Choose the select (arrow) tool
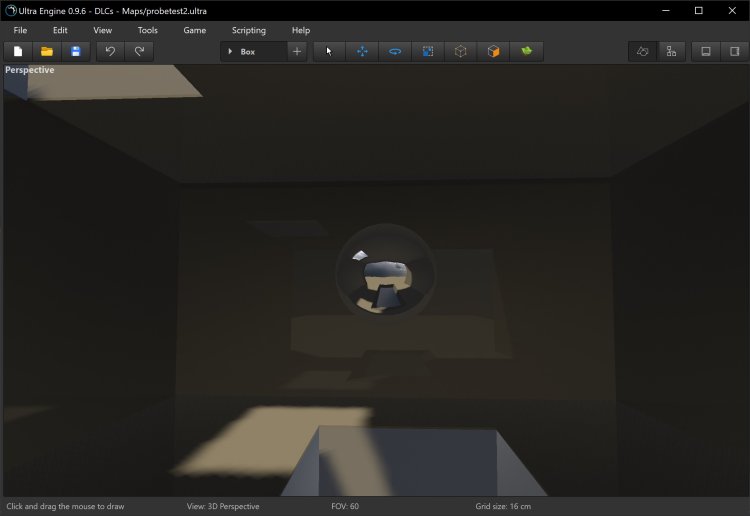 coord(329,51)
